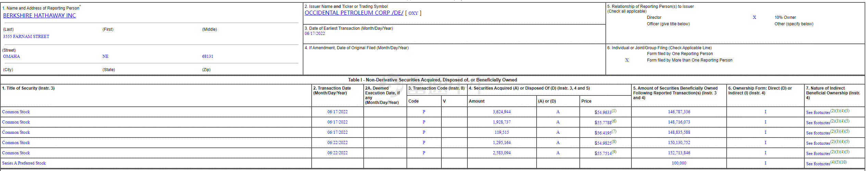This screenshot has height=171, width=868.
Task: Click the OXY ticker symbol
Action: 413,13
